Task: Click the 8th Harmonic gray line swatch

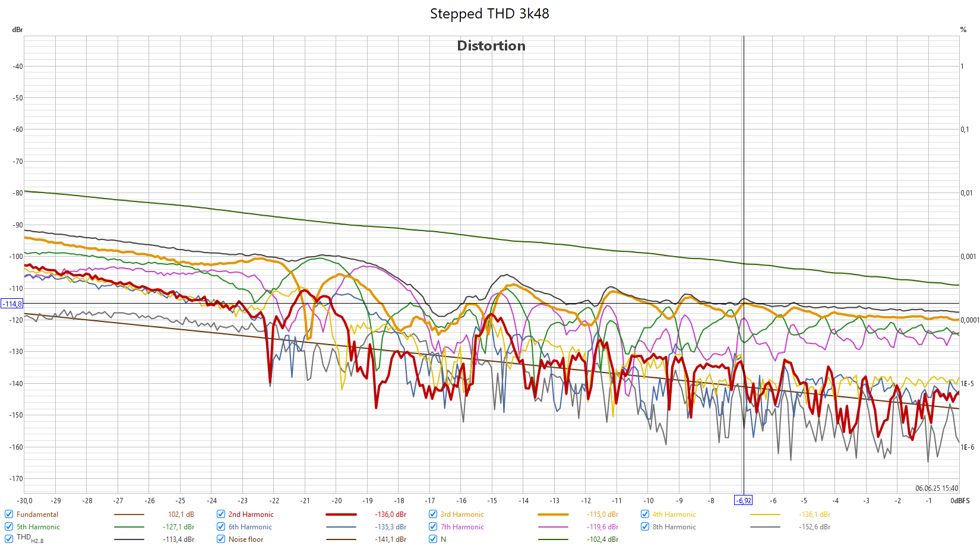Action: (765, 527)
